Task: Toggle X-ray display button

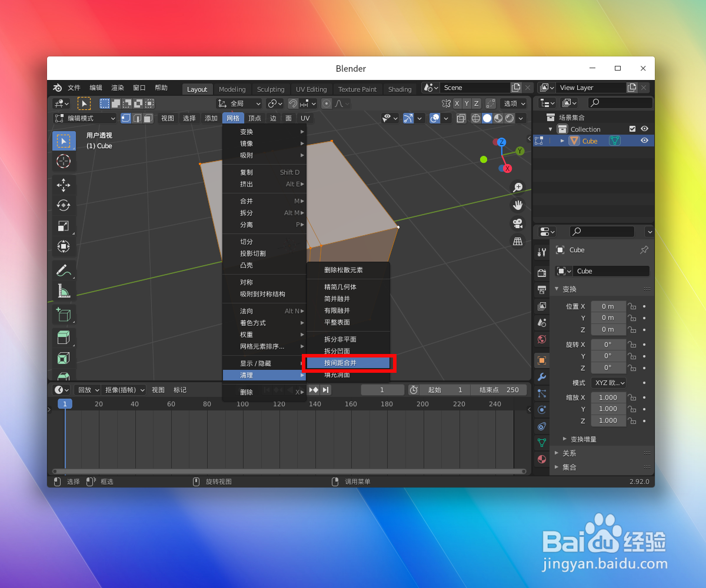Action: pos(461,118)
